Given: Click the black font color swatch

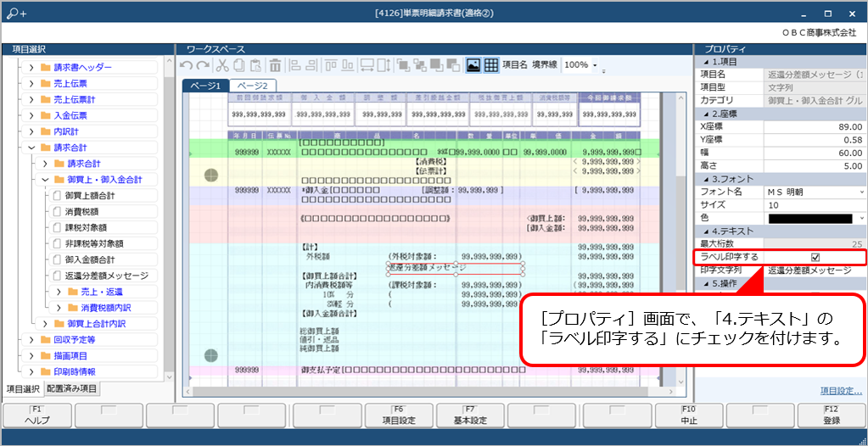Looking at the screenshot, I should coord(810,218).
